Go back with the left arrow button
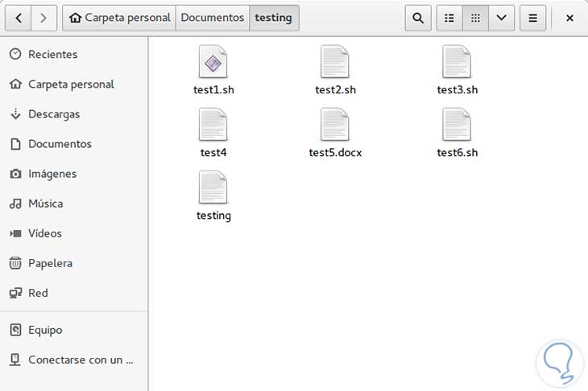Image resolution: width=588 pixels, height=391 pixels. [18, 18]
